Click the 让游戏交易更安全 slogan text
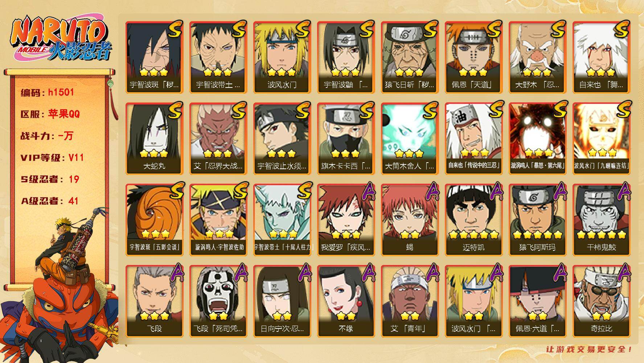 pyautogui.click(x=589, y=349)
